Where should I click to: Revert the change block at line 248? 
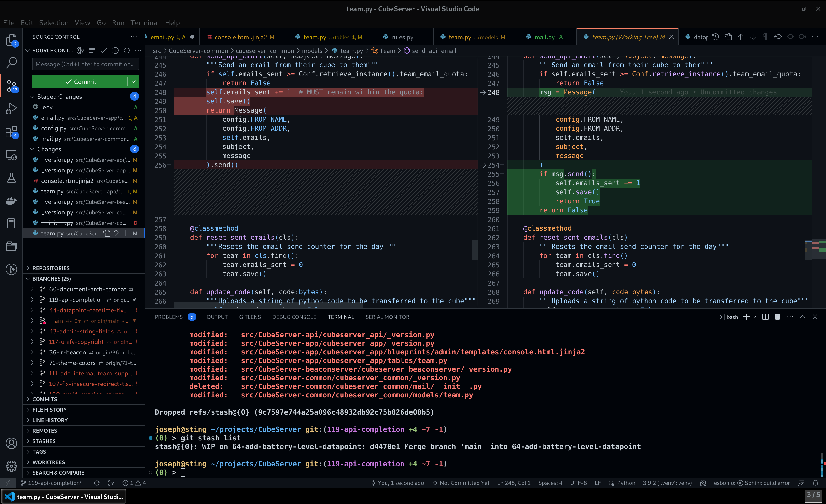[483, 92]
